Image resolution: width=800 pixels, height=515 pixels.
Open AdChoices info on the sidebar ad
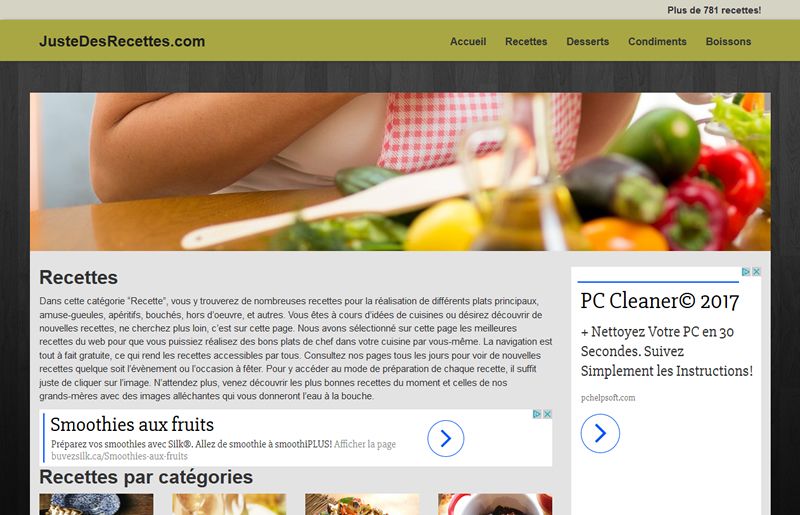coord(746,272)
